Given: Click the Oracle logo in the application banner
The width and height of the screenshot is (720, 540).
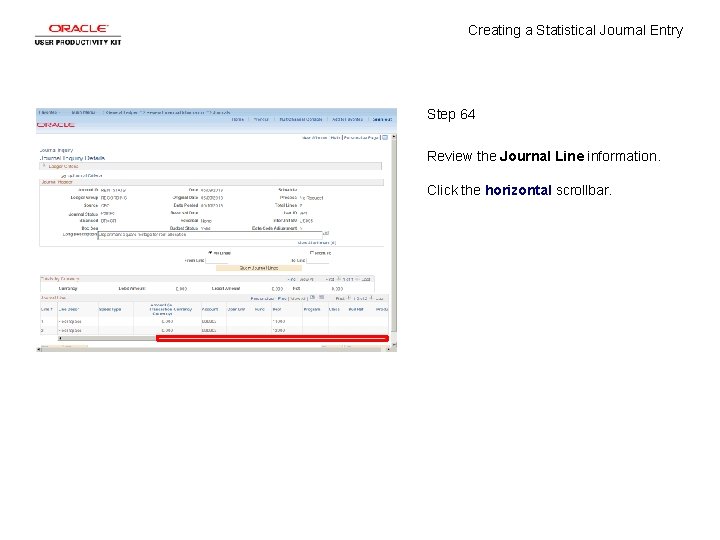Looking at the screenshot, I should pos(56,125).
